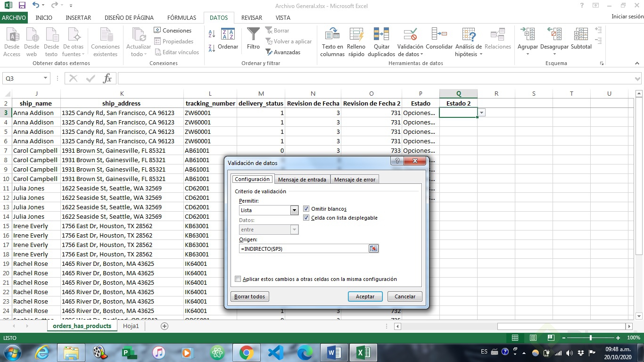
Task: Open Microsoft Word from the taskbar
Action: 334,352
